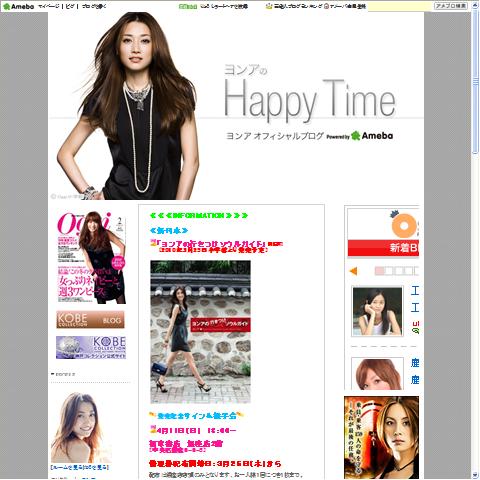This screenshot has height=480, width=480.
Task: Click the scroll up arrow at scrollbar top
Action: click(x=475, y=6)
